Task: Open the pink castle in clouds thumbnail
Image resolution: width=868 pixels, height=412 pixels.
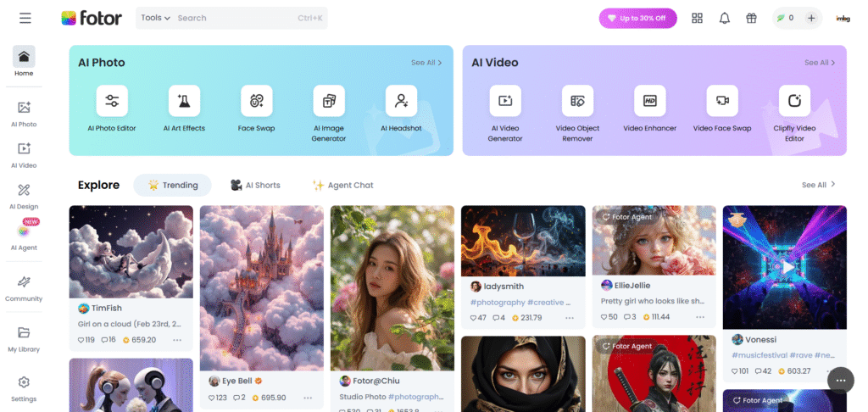Action: (x=261, y=287)
